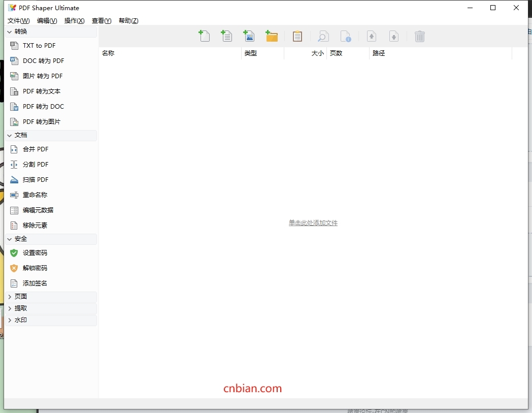Click the Move down arrow toolbar icon
The height and width of the screenshot is (413, 532).
pos(394,36)
